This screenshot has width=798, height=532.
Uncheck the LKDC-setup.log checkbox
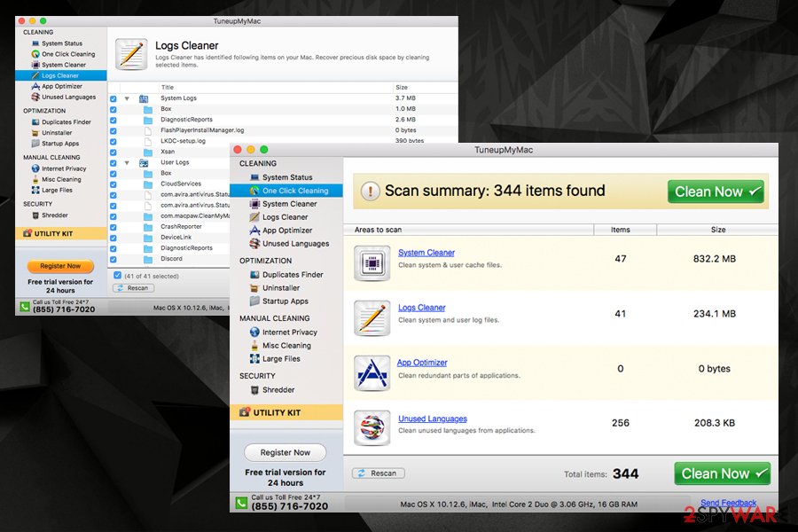(x=113, y=141)
